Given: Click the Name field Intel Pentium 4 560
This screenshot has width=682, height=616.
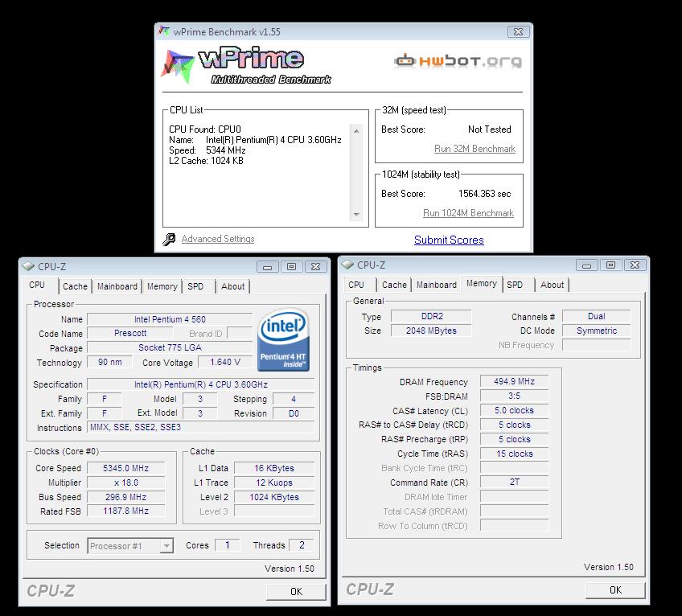Looking at the screenshot, I should (x=170, y=319).
